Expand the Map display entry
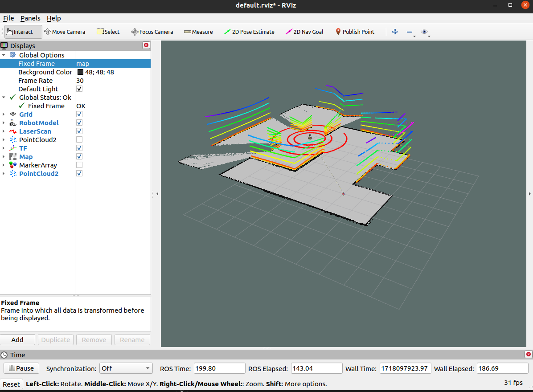 (x=4, y=157)
